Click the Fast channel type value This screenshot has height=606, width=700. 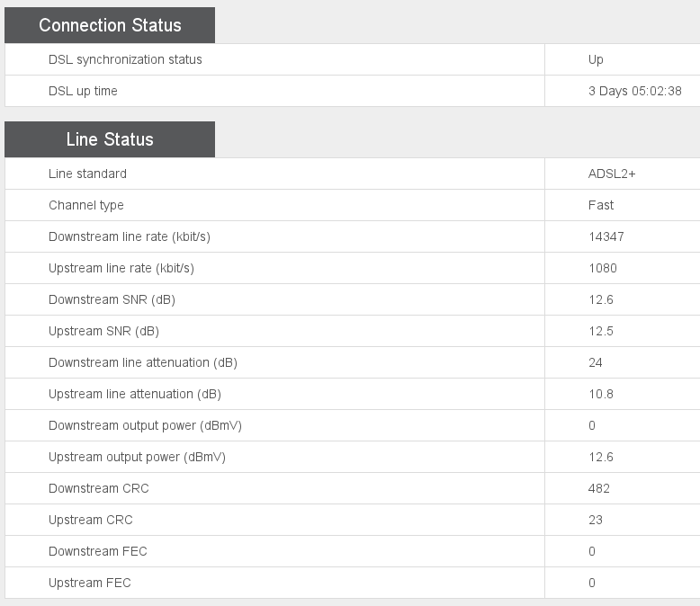coord(601,205)
